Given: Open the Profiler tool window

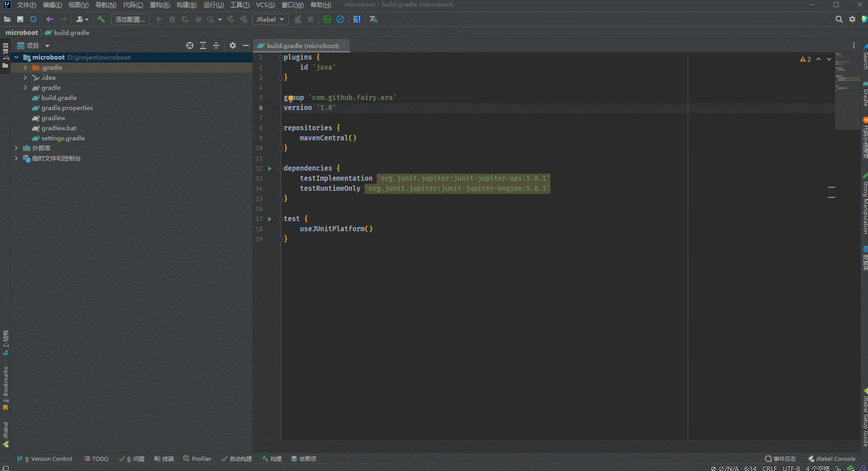Looking at the screenshot, I should point(197,459).
